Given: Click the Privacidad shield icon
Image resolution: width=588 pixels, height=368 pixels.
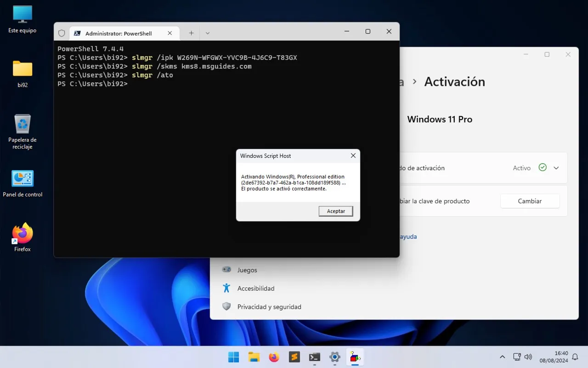Looking at the screenshot, I should click(226, 306).
